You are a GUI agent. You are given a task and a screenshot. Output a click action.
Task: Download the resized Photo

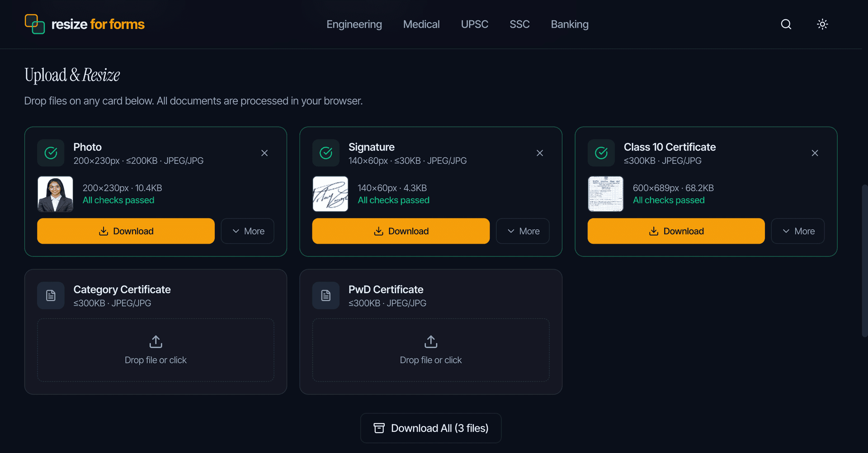(126, 231)
